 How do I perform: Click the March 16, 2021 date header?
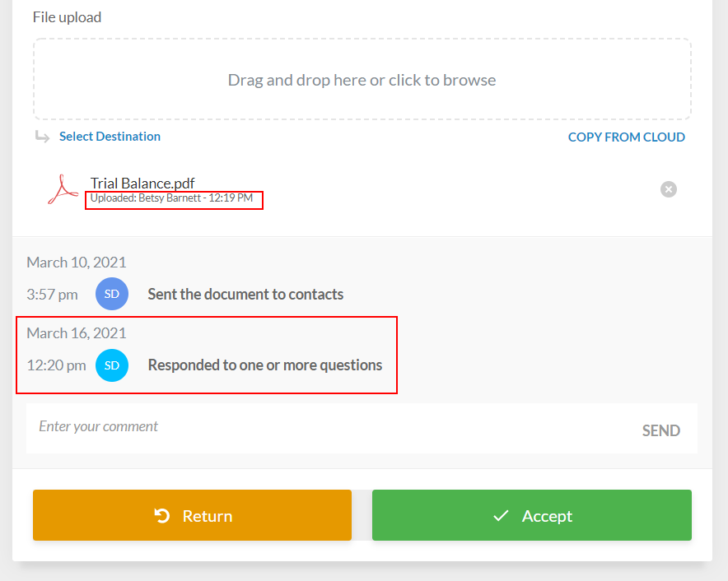point(77,333)
